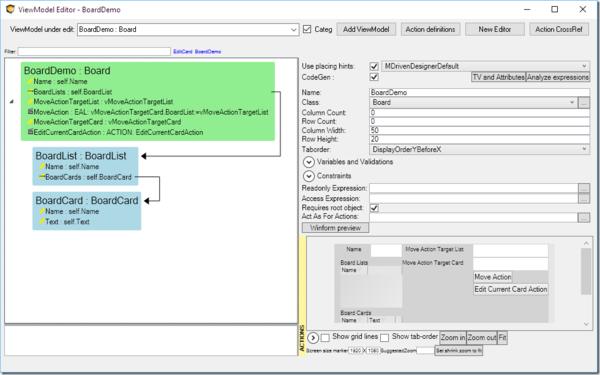Click the screen size marker width field 1920
The width and height of the screenshot is (600, 375).
click(355, 351)
